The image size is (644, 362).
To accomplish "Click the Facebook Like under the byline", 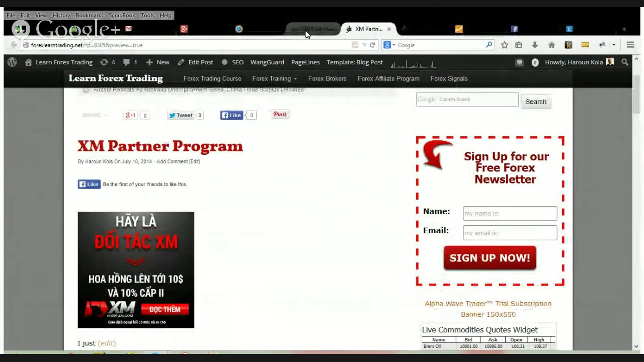I will click(89, 184).
